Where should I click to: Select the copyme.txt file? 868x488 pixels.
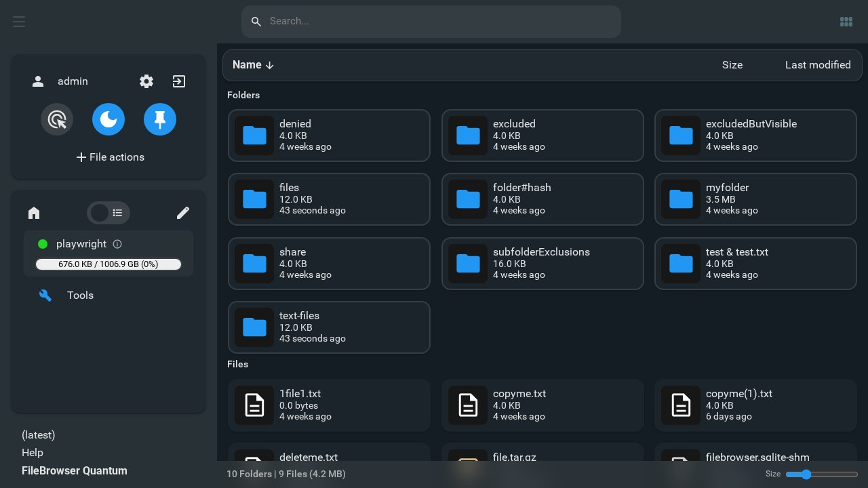(542, 405)
